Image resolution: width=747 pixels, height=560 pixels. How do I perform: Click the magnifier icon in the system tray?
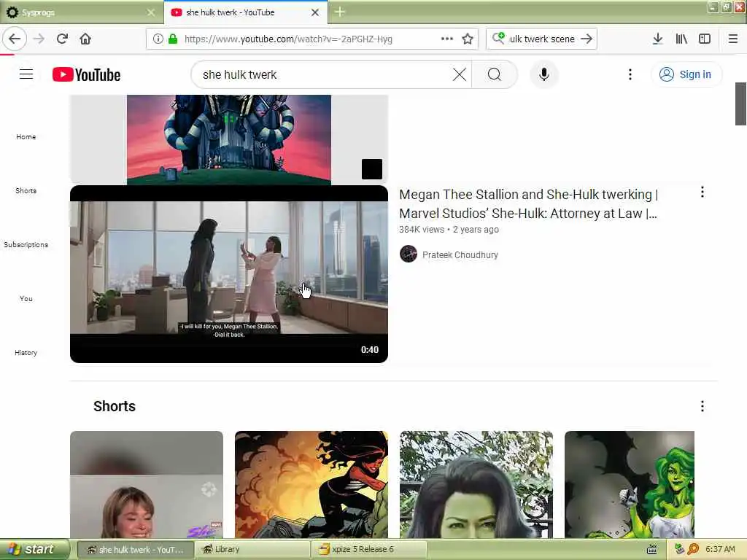tap(693, 549)
